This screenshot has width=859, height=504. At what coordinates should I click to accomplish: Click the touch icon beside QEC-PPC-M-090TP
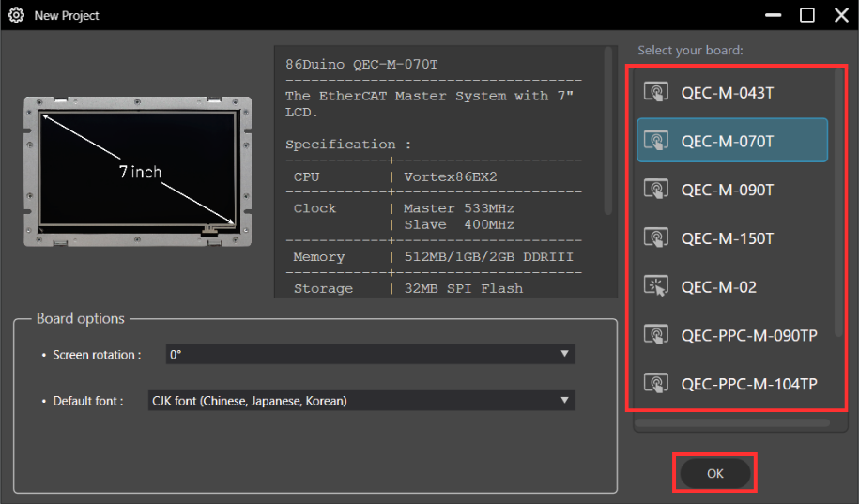(656, 335)
